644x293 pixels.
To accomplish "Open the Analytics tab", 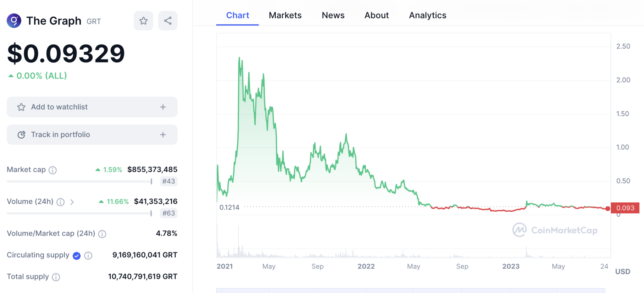I will tap(428, 15).
